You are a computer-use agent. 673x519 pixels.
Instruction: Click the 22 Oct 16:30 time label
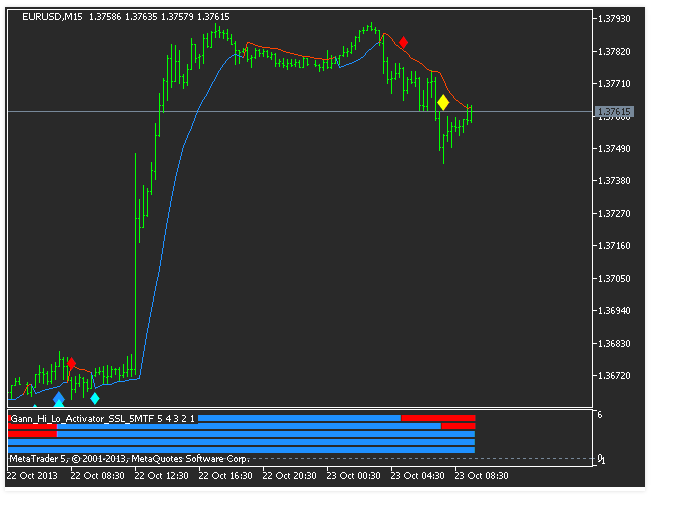[225, 476]
